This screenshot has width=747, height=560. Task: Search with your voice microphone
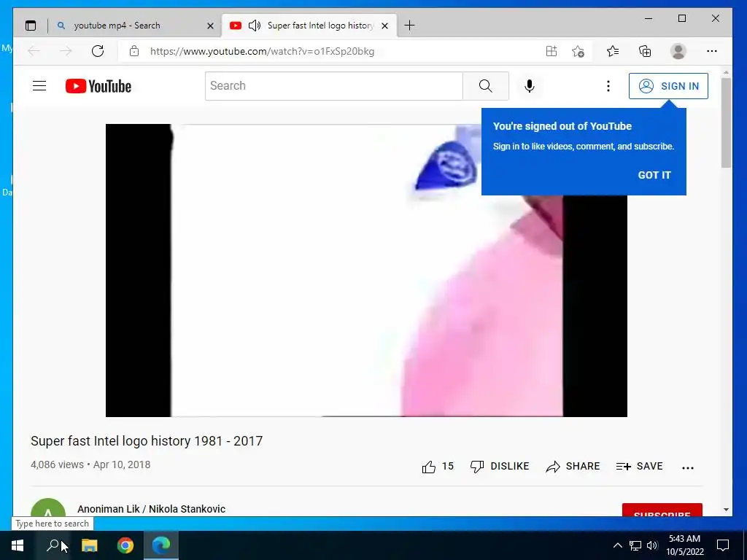[x=530, y=86]
